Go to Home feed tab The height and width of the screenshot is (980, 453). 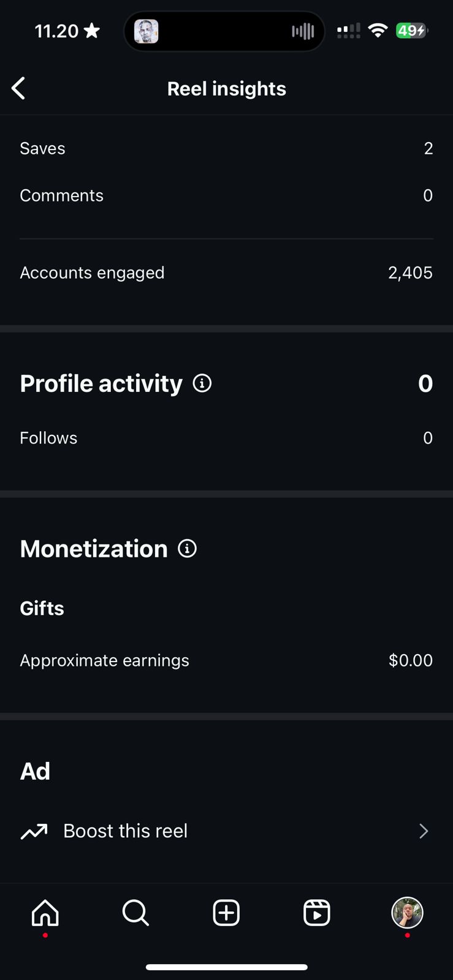[45, 913]
